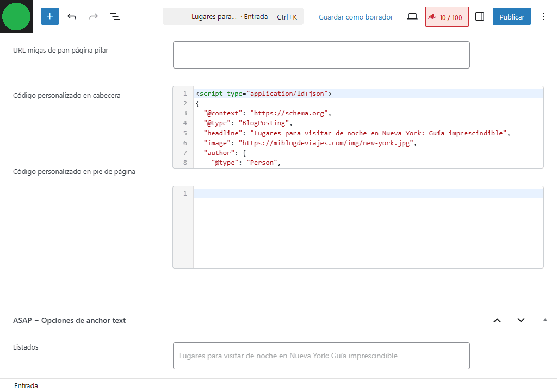Select Entrada in the bottom breadcrumb
The image size is (557, 392).
26,385
